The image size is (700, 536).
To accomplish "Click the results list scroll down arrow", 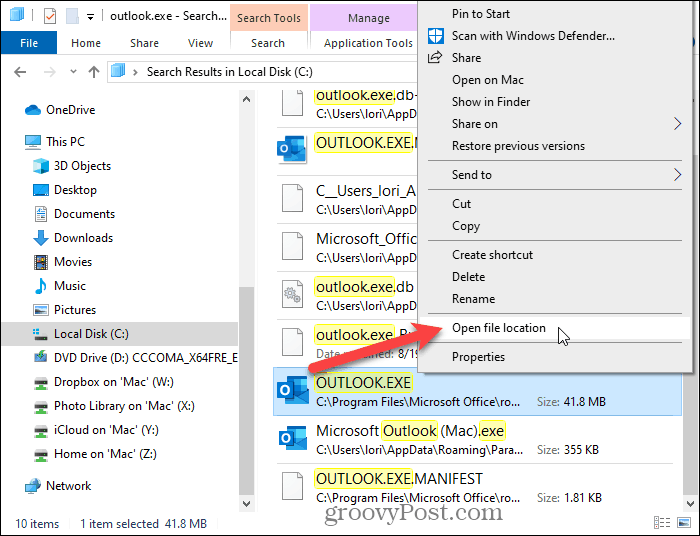I will click(690, 503).
